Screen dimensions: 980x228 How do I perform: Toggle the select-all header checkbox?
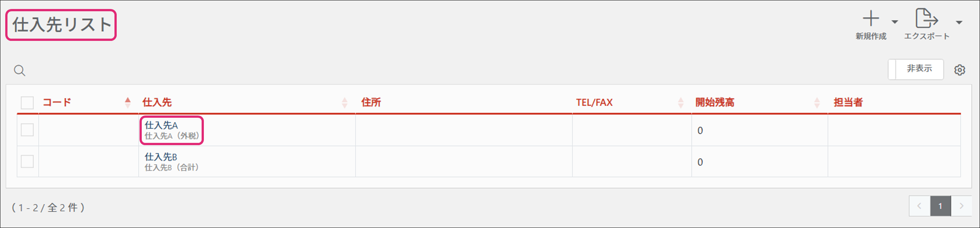pyautogui.click(x=27, y=102)
